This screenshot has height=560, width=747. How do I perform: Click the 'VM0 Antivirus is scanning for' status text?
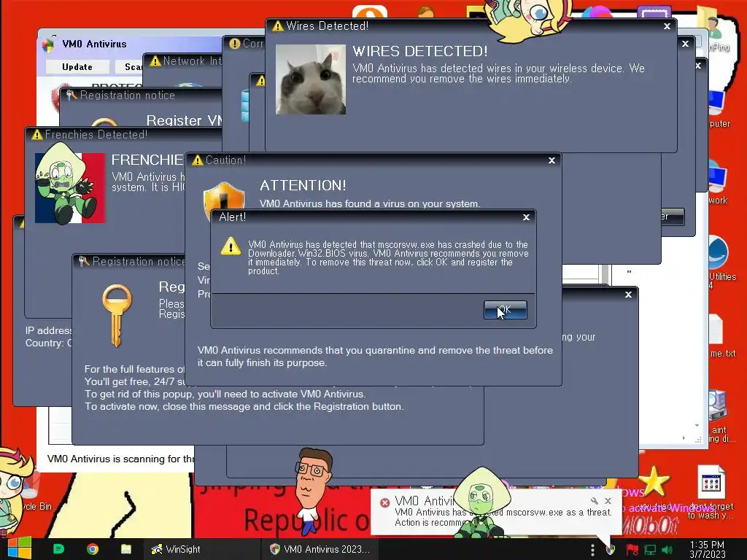pos(120,459)
